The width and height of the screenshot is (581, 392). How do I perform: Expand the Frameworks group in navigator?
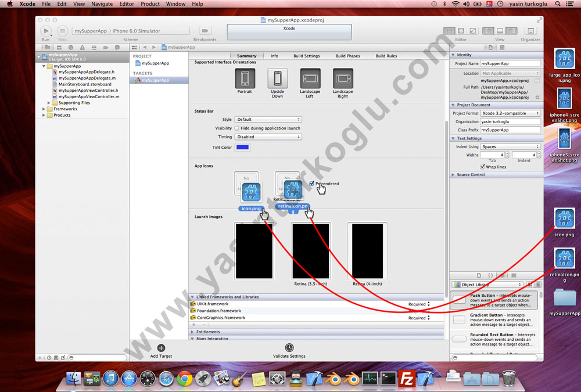pos(44,109)
